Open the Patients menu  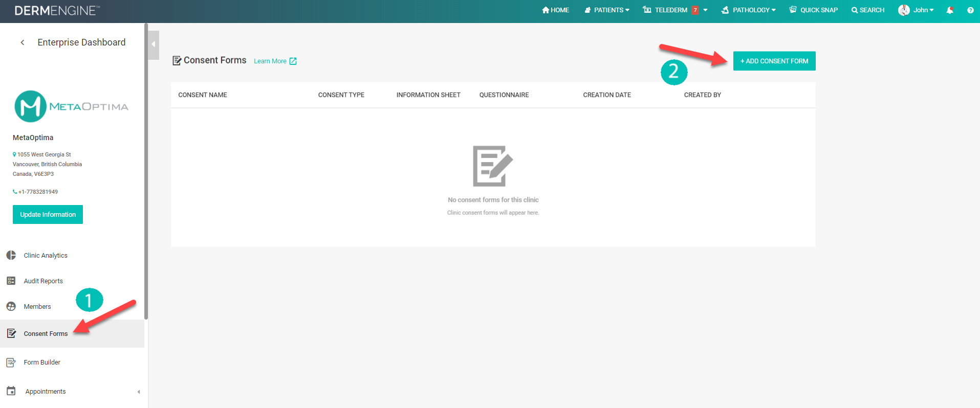(607, 10)
